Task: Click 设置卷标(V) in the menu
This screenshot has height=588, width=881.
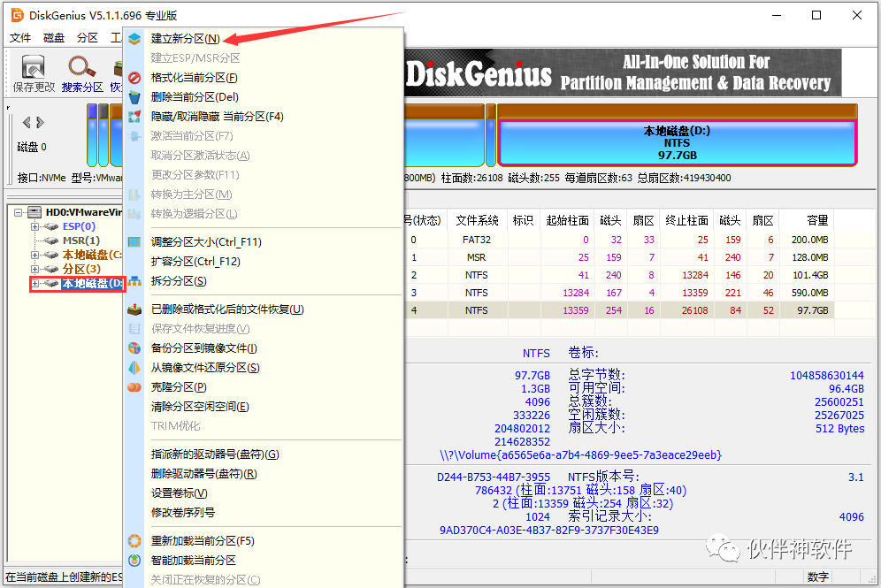Action: coord(180,494)
